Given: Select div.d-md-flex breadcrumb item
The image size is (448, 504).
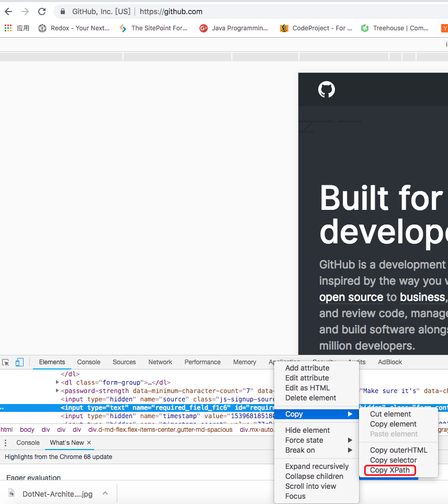Looking at the screenshot, I should pos(160,430).
